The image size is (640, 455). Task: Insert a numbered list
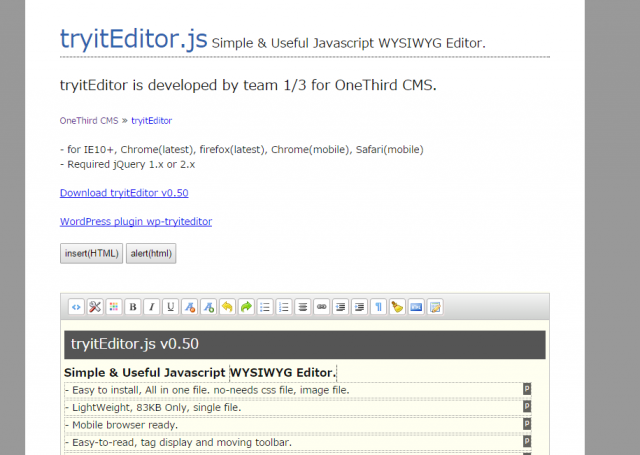click(284, 307)
